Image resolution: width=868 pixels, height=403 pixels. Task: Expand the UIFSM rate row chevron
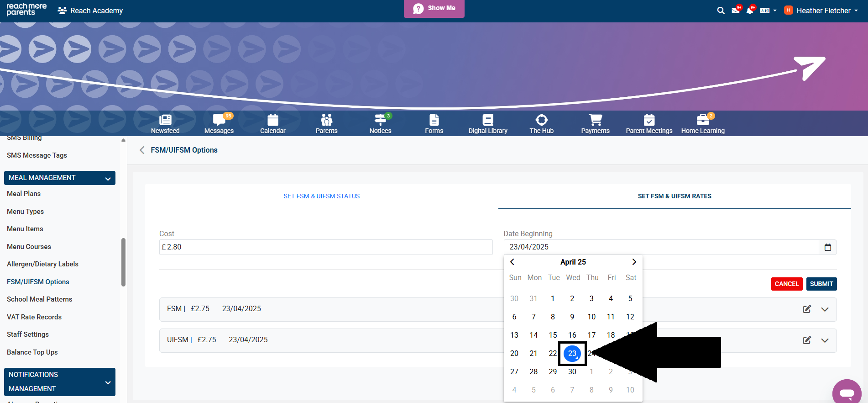click(x=825, y=340)
